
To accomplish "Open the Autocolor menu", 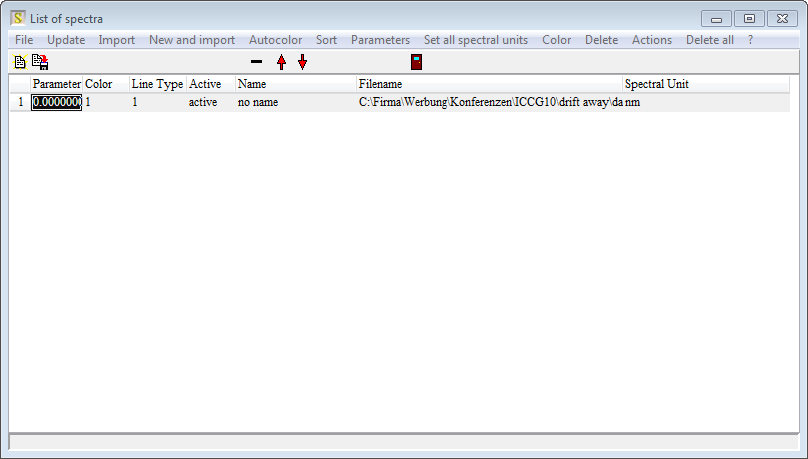I will pos(275,40).
